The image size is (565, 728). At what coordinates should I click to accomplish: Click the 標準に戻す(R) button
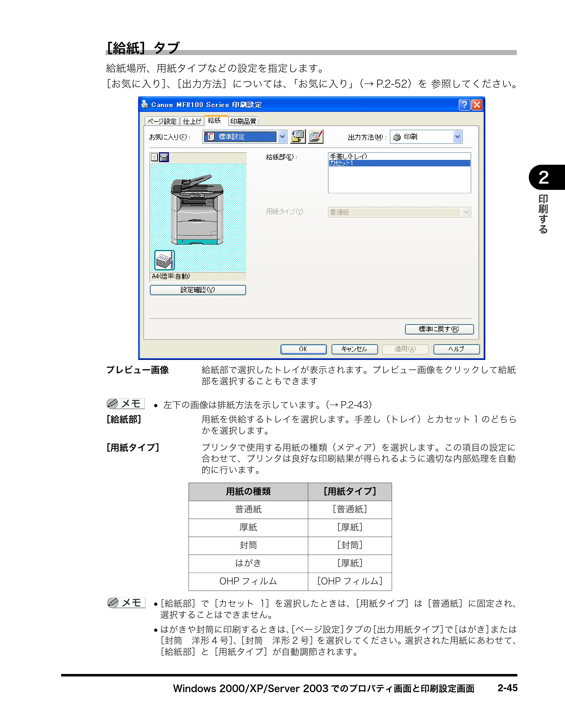[439, 329]
